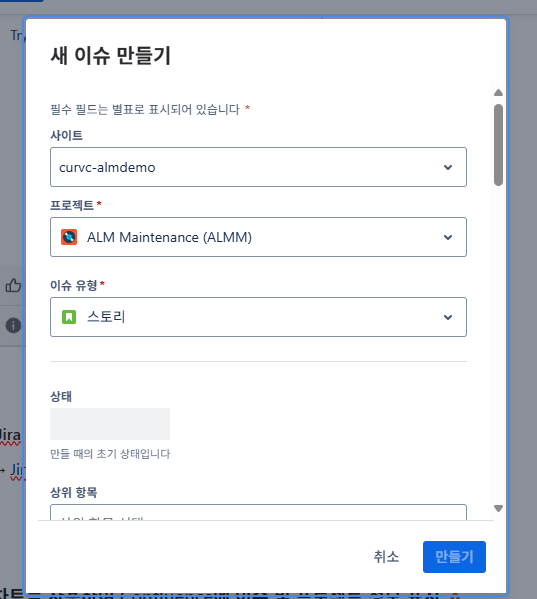Click the 사이트 field label

coord(66,135)
